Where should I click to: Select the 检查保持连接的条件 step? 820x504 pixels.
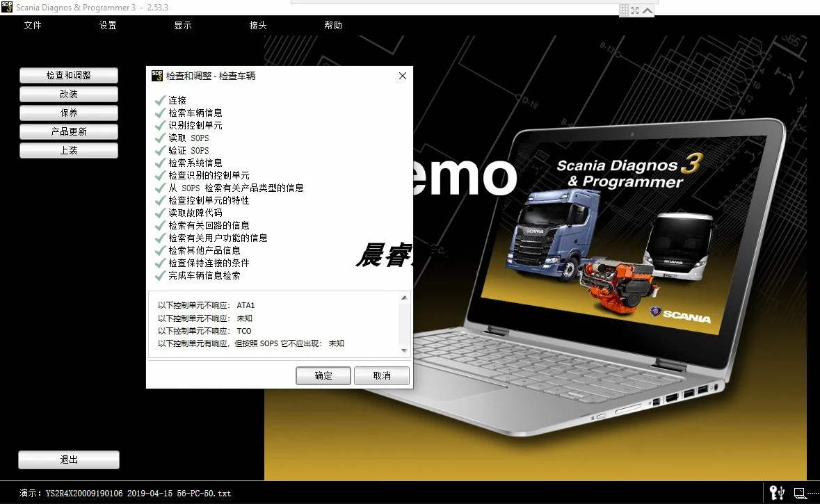click(x=209, y=263)
